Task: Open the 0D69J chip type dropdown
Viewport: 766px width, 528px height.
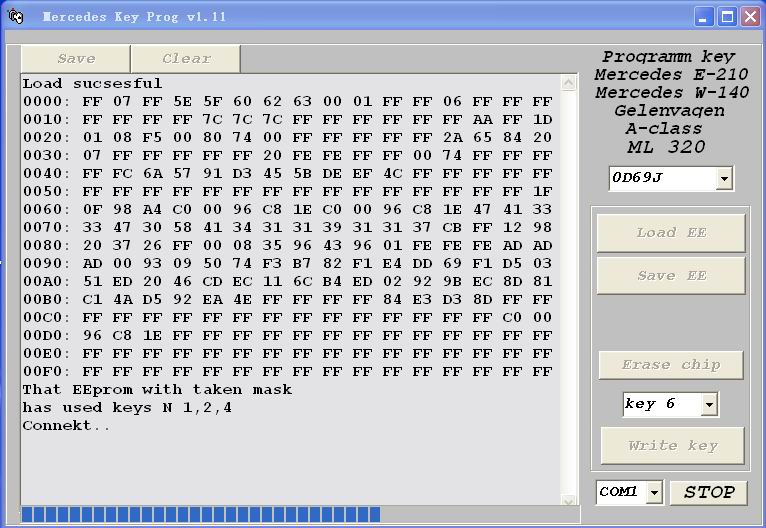Action: (724, 178)
